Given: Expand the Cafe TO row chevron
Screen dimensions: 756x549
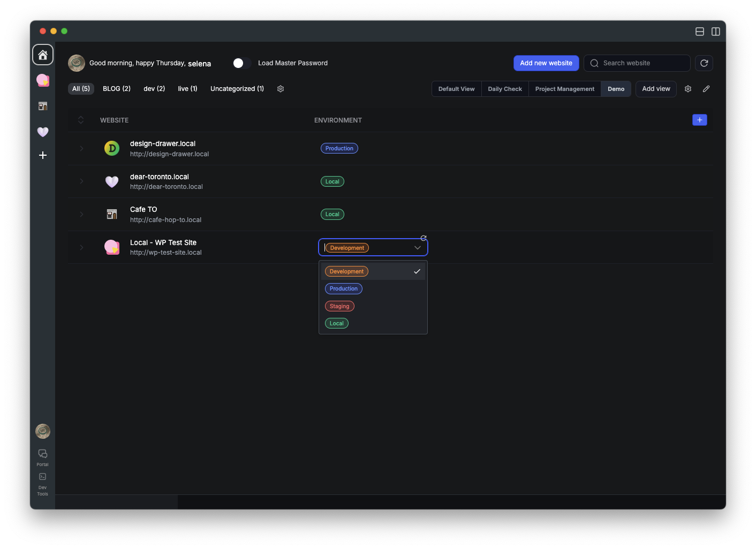Looking at the screenshot, I should 81,214.
